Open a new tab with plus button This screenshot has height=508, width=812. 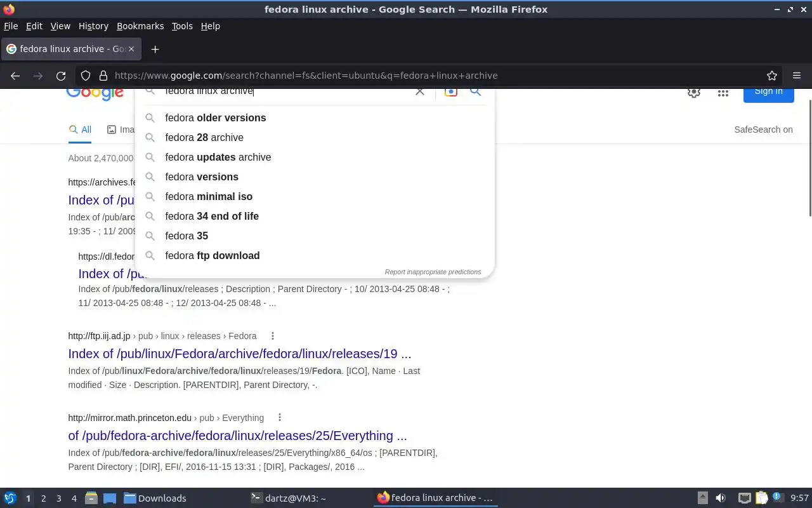155,49
